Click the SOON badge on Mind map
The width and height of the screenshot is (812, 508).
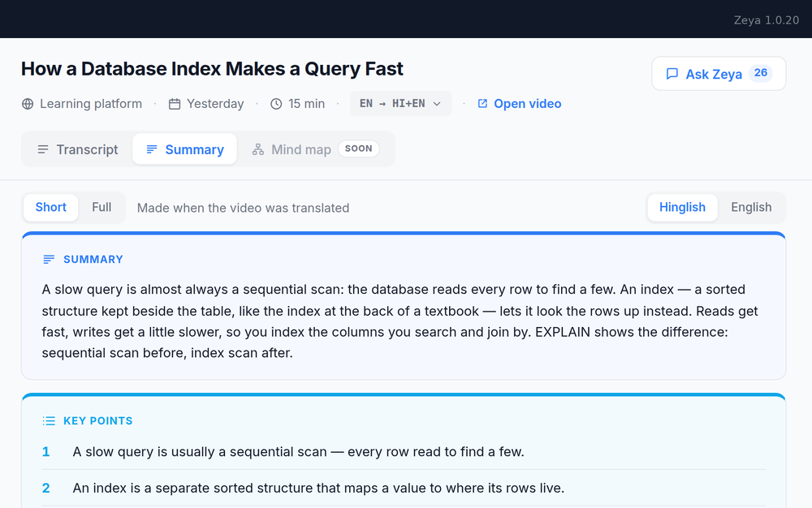(x=358, y=149)
